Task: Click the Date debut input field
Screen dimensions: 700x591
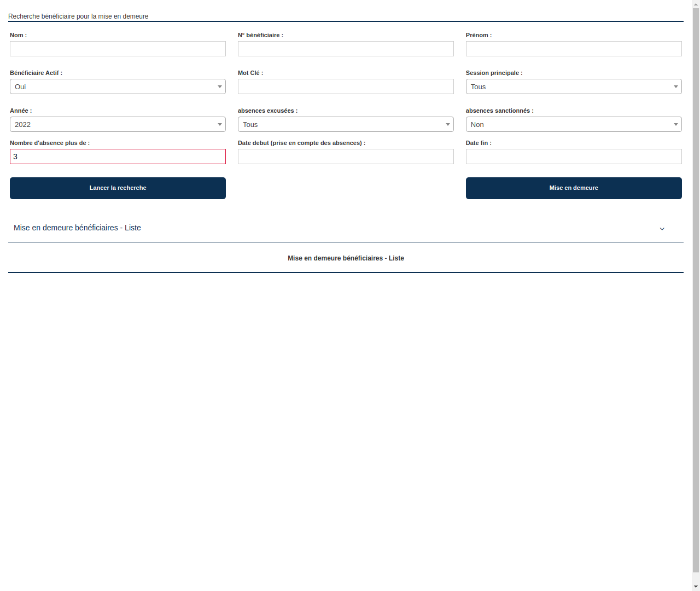Action: pyautogui.click(x=346, y=157)
